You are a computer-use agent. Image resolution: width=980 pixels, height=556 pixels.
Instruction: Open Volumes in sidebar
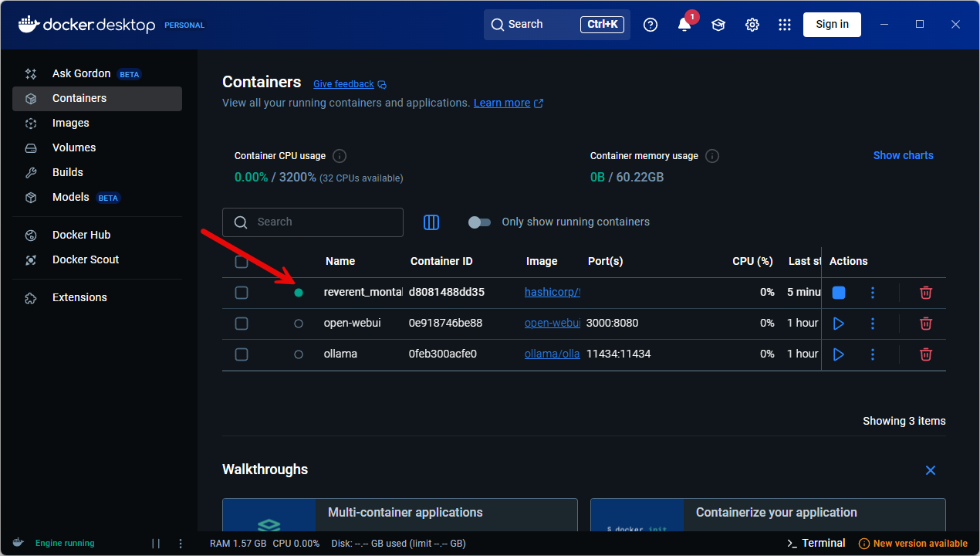click(x=97, y=148)
